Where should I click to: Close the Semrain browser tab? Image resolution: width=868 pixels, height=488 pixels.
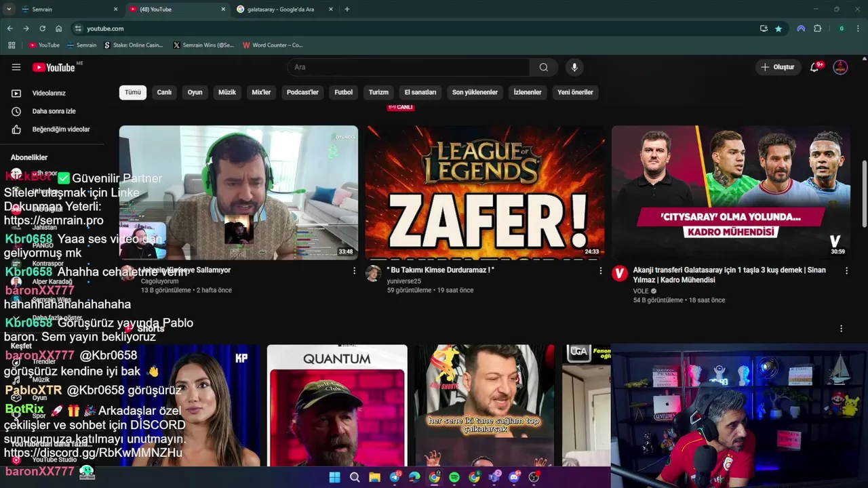click(115, 9)
